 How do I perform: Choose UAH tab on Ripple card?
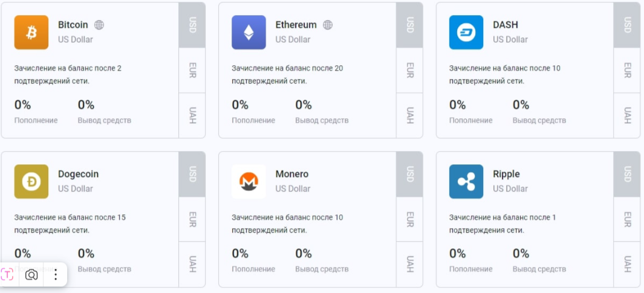tap(627, 264)
